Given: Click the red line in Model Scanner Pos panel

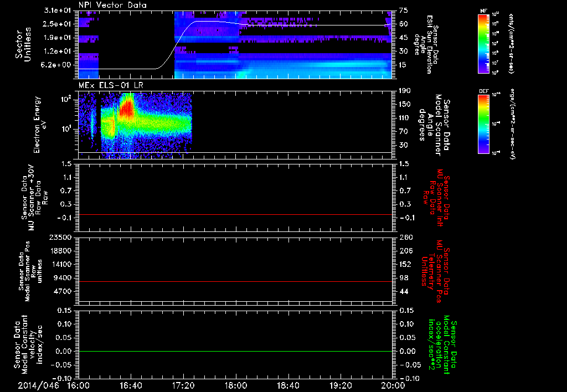Looking at the screenshot, I should pos(235,281).
